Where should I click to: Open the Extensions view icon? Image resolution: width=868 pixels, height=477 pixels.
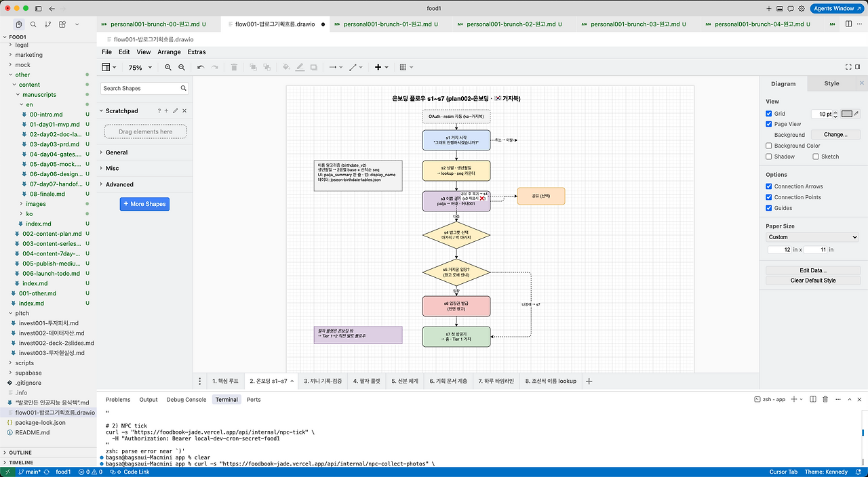(62, 24)
